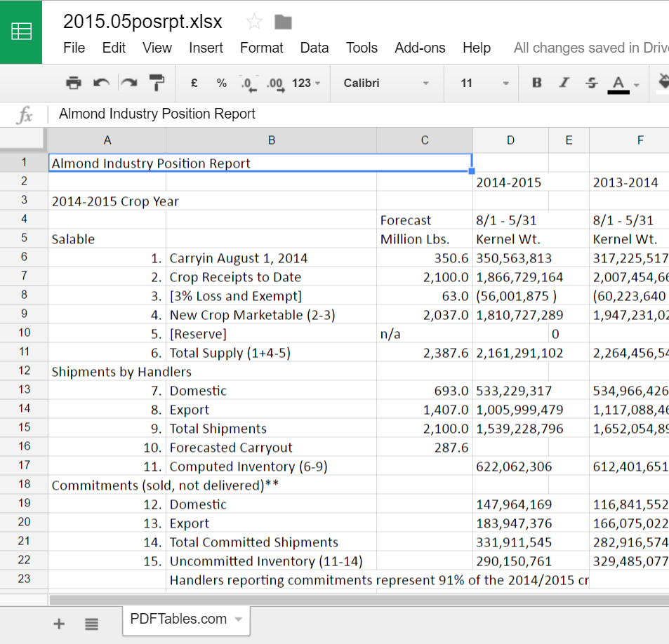Open the text color picker
Image resolution: width=669 pixels, height=644 pixels.
[x=618, y=82]
